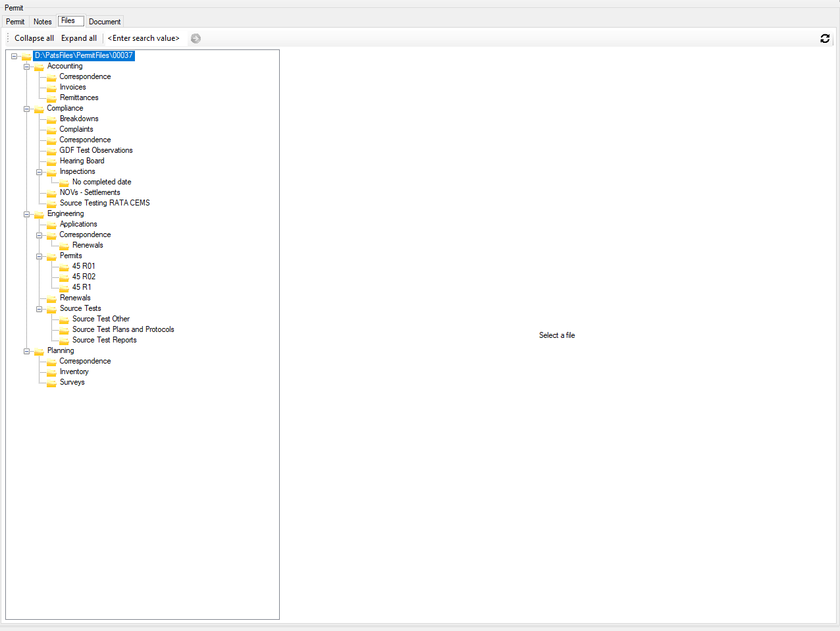Viewport: 840px width, 631px height.
Task: Collapse the Compliance branch with its minus box
Action: coord(27,108)
